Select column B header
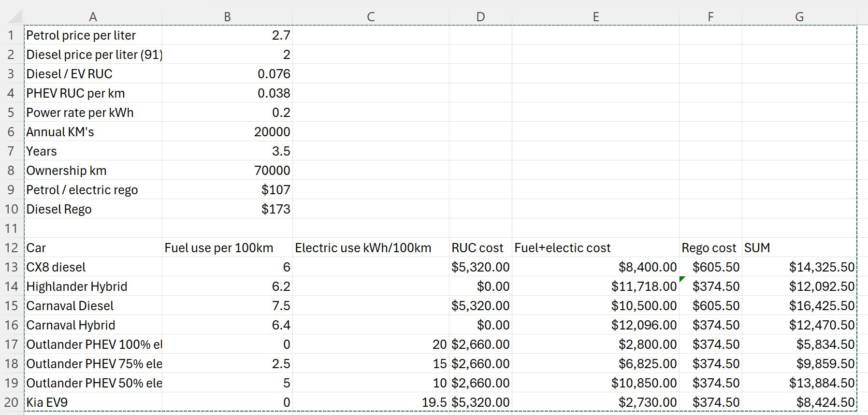This screenshot has height=415, width=868. click(x=227, y=17)
